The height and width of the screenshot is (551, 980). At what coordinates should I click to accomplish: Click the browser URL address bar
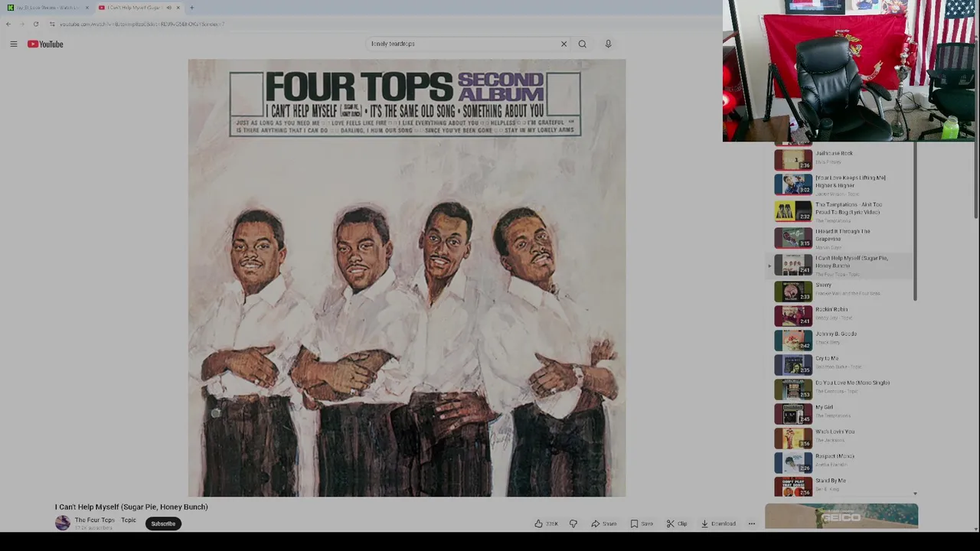pos(142,24)
